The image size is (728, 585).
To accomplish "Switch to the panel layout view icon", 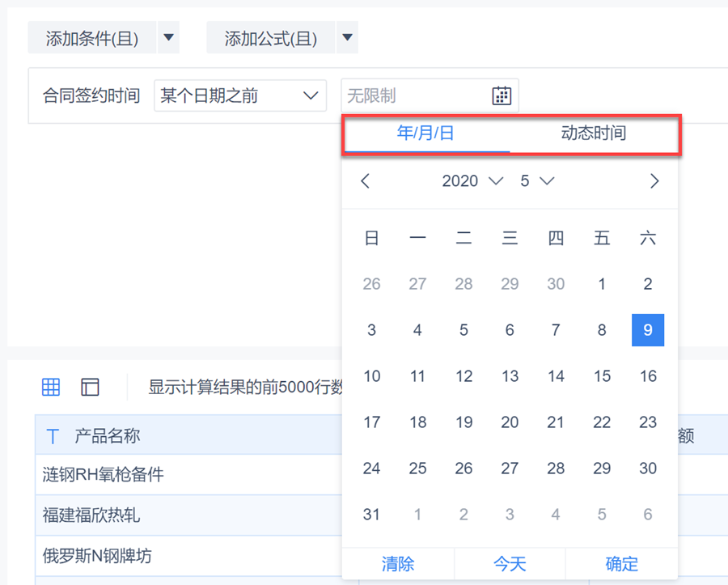I will [x=90, y=387].
